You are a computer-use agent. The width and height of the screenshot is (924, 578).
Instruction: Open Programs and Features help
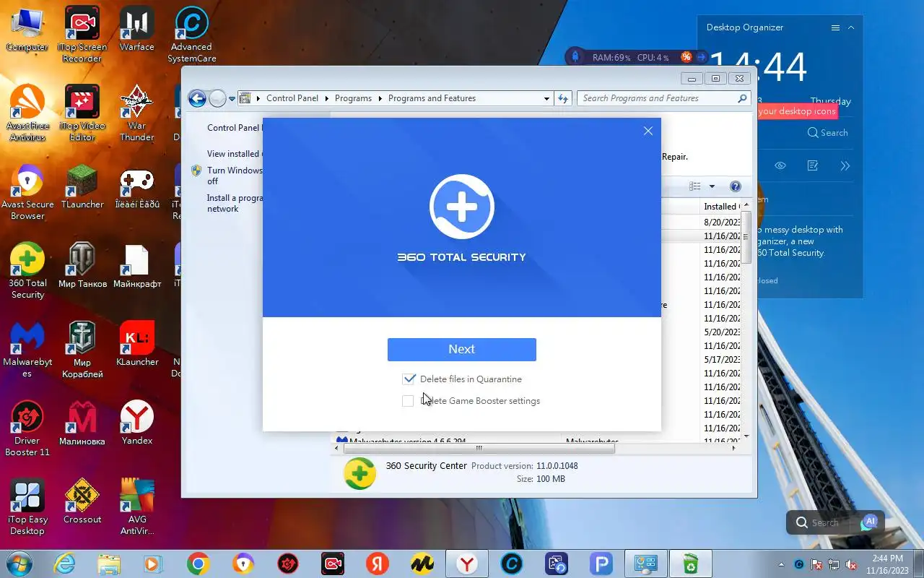tap(736, 186)
